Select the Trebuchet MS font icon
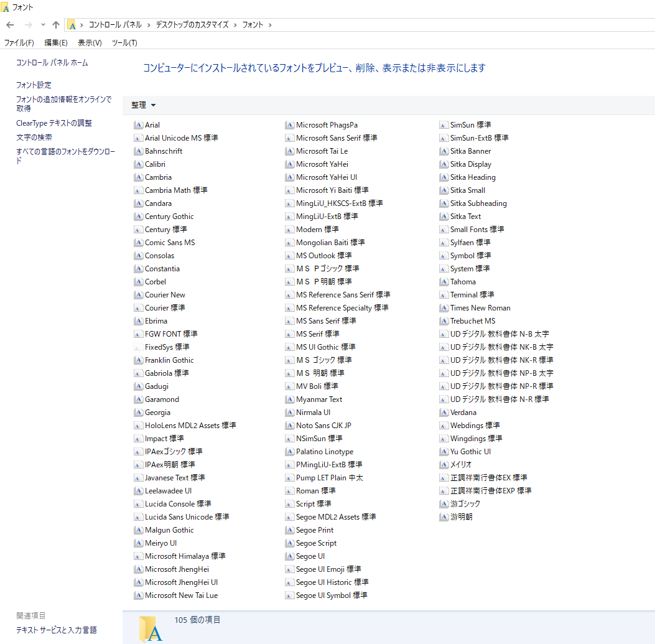This screenshot has width=655, height=644. (x=444, y=321)
